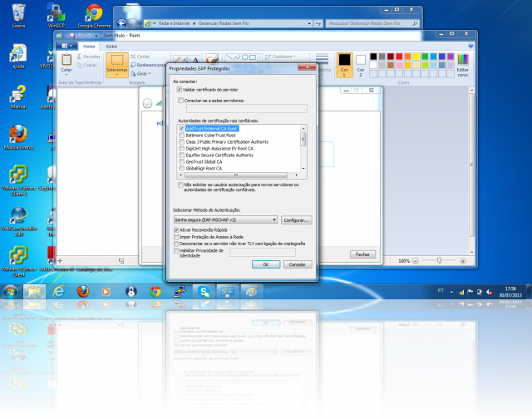Viewport: 532px width, 419px height.
Task: Click the Configurar... button
Action: tap(296, 220)
